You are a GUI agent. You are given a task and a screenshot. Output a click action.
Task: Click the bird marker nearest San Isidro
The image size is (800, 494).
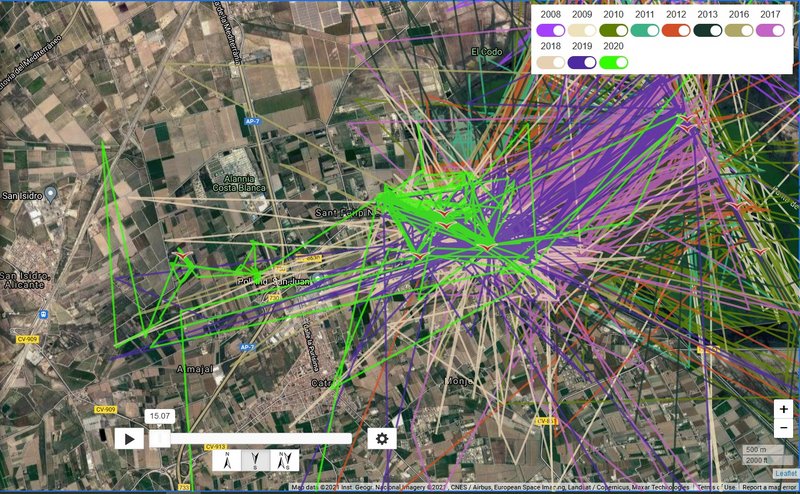coord(182,254)
